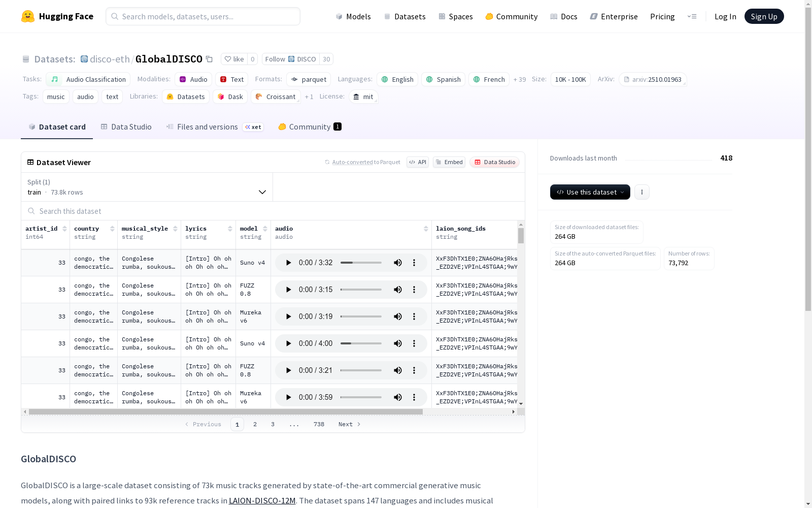Image resolution: width=812 pixels, height=508 pixels.
Task: Play the Suno v4 track lasting 4:00
Action: (x=288, y=343)
